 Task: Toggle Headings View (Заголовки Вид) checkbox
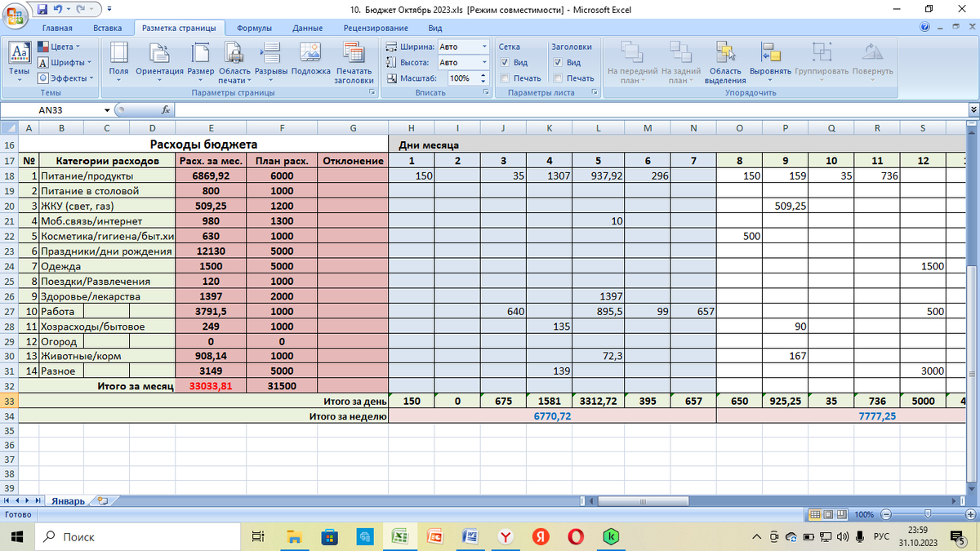558,63
